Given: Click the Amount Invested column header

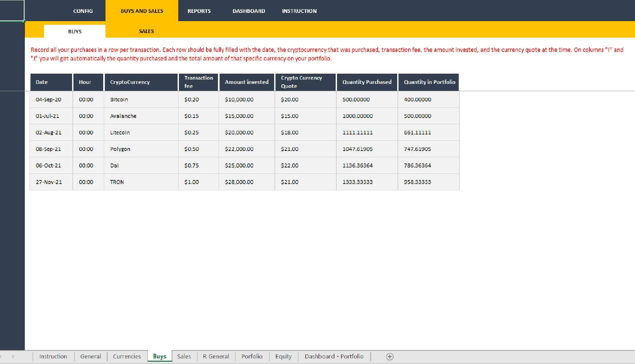Looking at the screenshot, I should click(246, 82).
